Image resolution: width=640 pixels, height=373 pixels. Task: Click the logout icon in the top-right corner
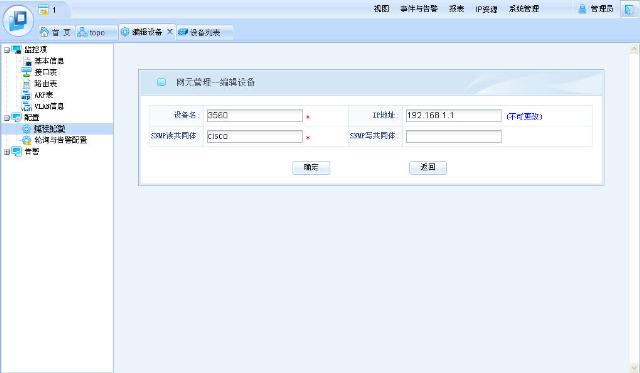629,9
